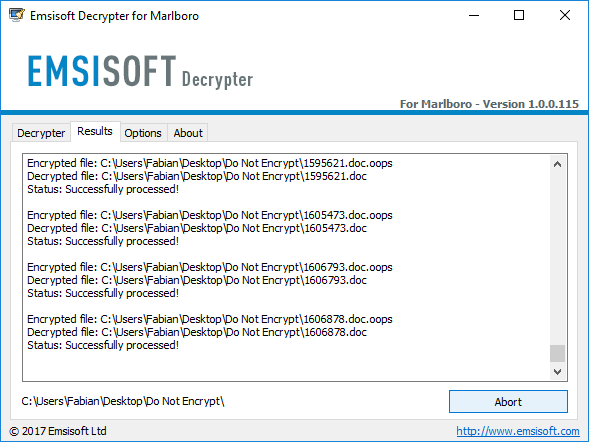Click the encrypted file line for 1595621.doc.oops
The height and width of the screenshot is (442, 589).
pos(210,163)
